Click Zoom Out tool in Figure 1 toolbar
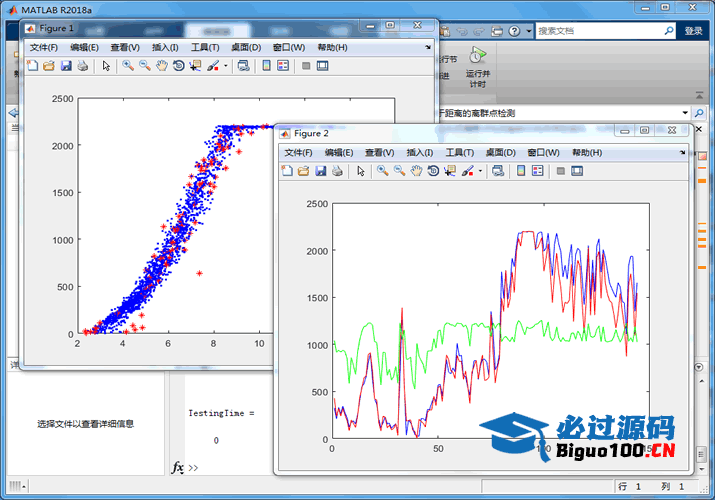This screenshot has width=715, height=500. pos(145,66)
